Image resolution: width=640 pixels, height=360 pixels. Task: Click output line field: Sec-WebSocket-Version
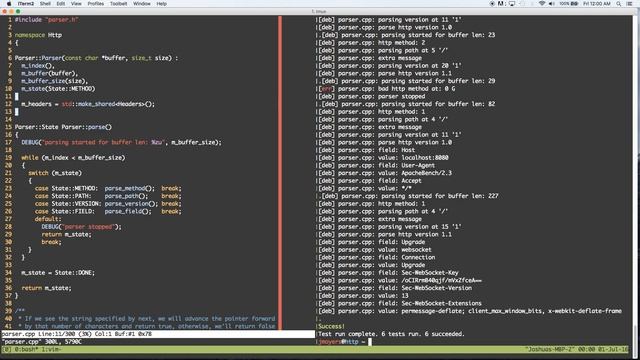click(395, 288)
